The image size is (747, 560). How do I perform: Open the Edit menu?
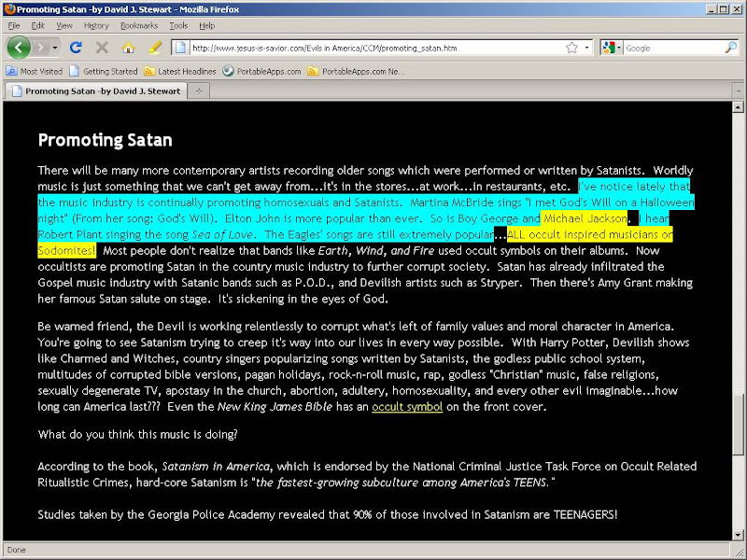coord(37,26)
